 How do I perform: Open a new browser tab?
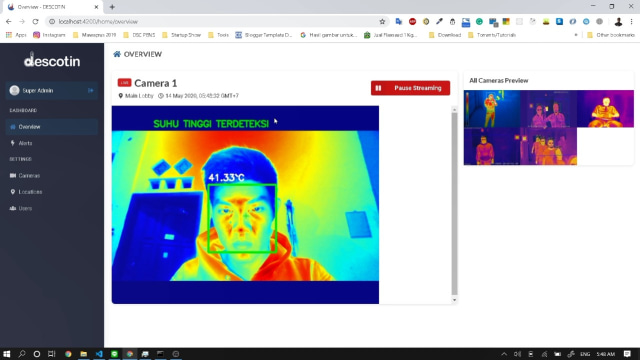112,7
